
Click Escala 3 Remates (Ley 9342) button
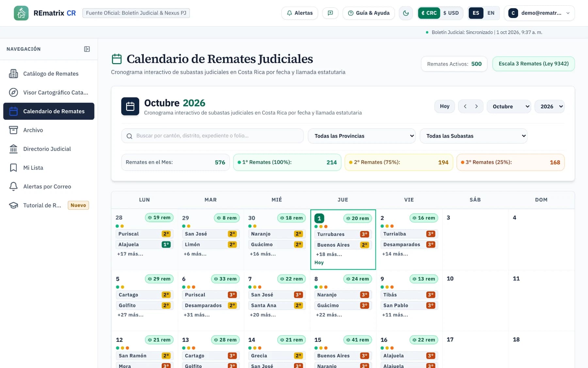(533, 64)
